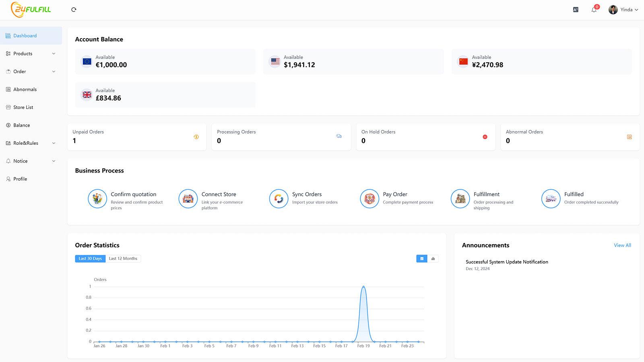
Task: Click the Yinda profile avatar
Action: coord(613,9)
